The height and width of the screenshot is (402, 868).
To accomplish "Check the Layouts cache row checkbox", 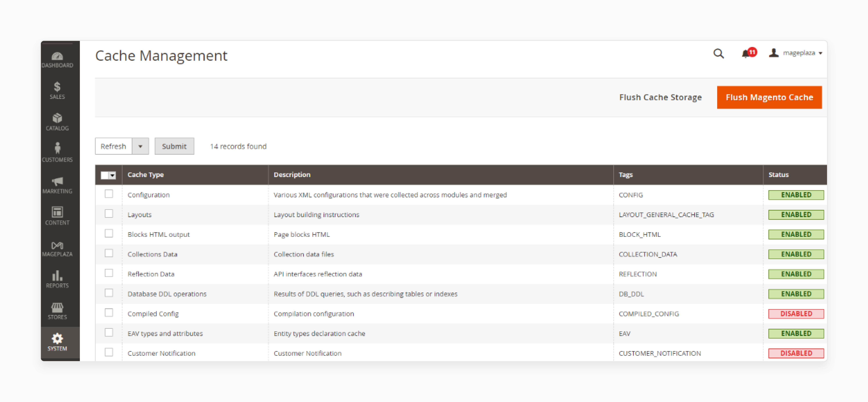I will tap(109, 214).
